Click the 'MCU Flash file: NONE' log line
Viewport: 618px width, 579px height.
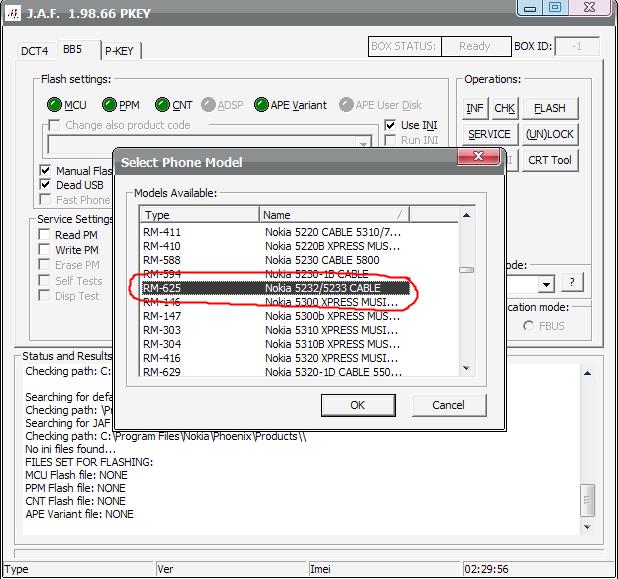tap(76, 475)
